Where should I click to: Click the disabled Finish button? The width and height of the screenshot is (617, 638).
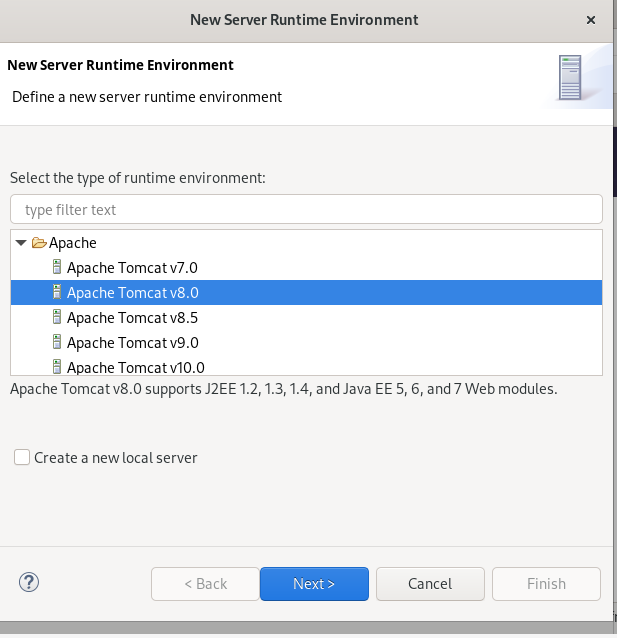[x=546, y=584]
